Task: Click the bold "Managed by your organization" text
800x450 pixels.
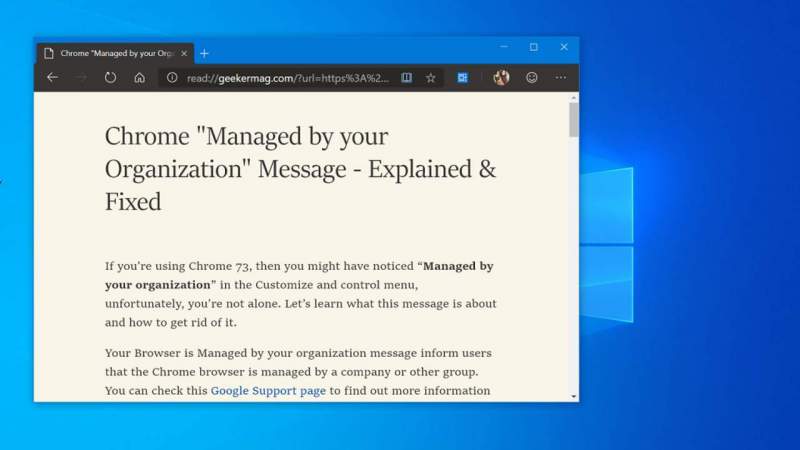Action: (299, 275)
